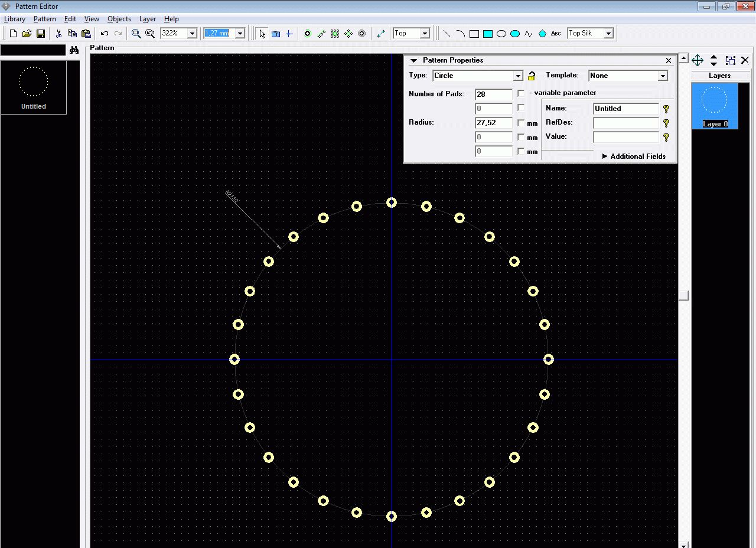Viewport: 756px width, 548px height.
Task: Open the Template dropdown showing None
Action: point(662,76)
